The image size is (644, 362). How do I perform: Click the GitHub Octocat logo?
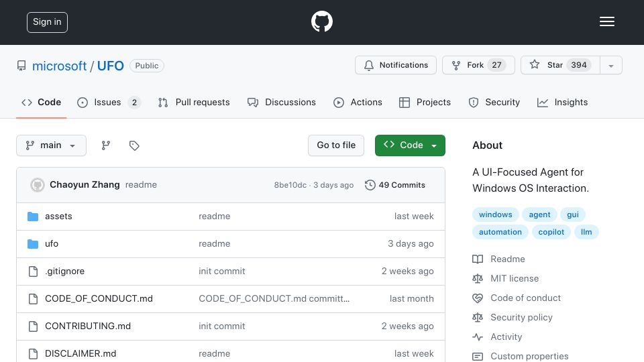coord(321,21)
